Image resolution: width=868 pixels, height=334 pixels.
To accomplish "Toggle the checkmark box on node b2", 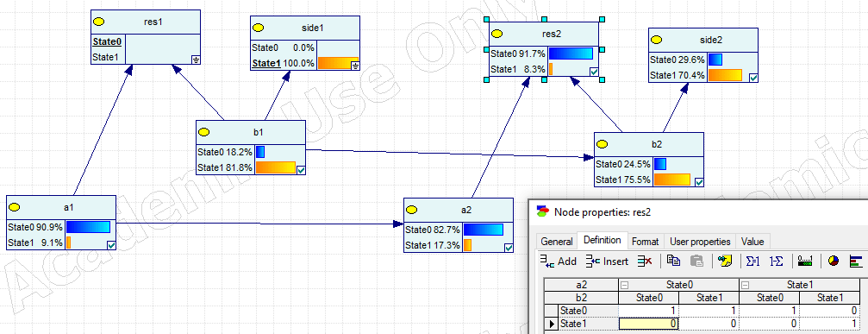I will click(x=699, y=182).
